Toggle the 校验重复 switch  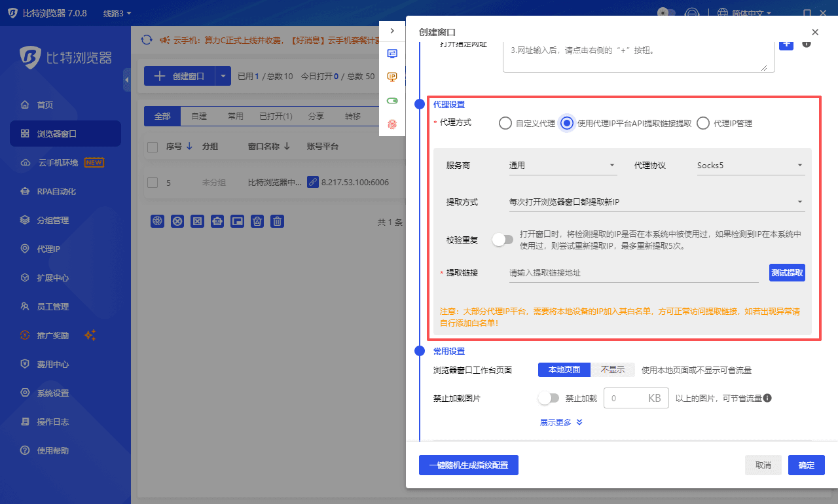tap(503, 240)
